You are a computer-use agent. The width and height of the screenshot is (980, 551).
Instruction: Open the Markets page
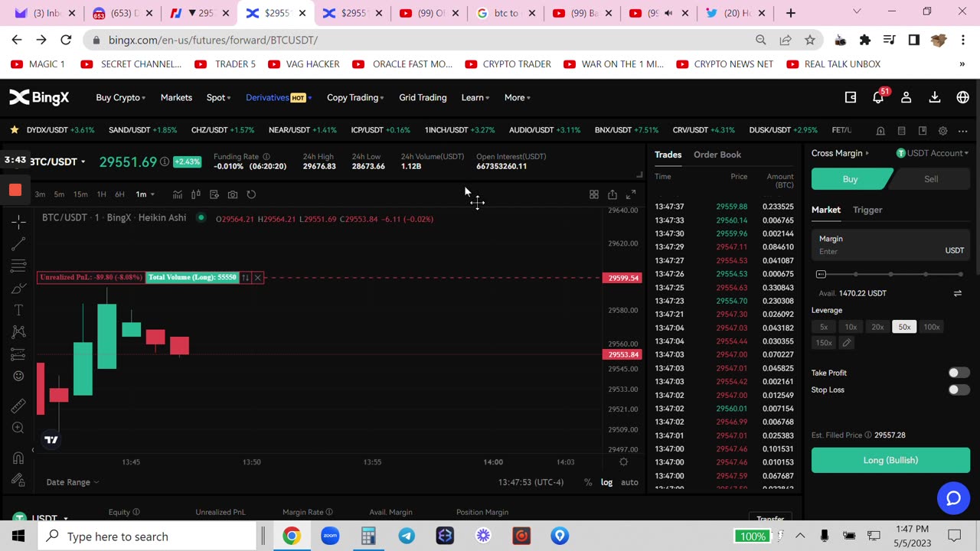coord(176,97)
